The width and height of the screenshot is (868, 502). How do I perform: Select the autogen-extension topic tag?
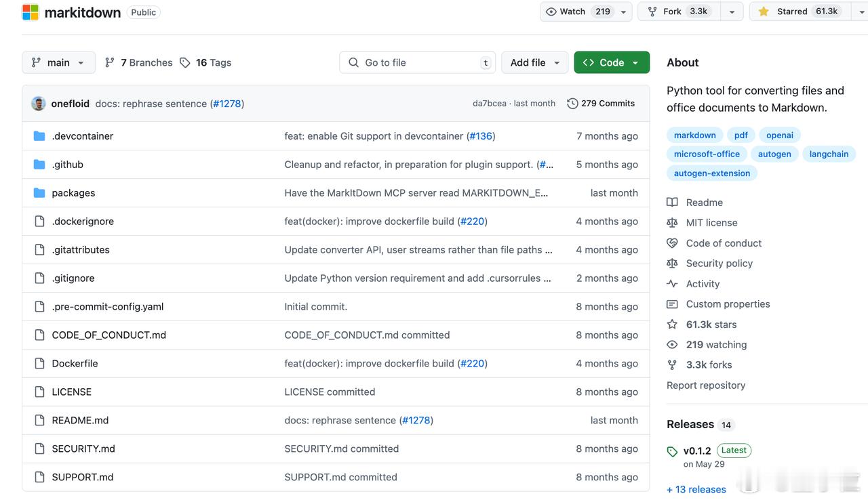coord(712,173)
